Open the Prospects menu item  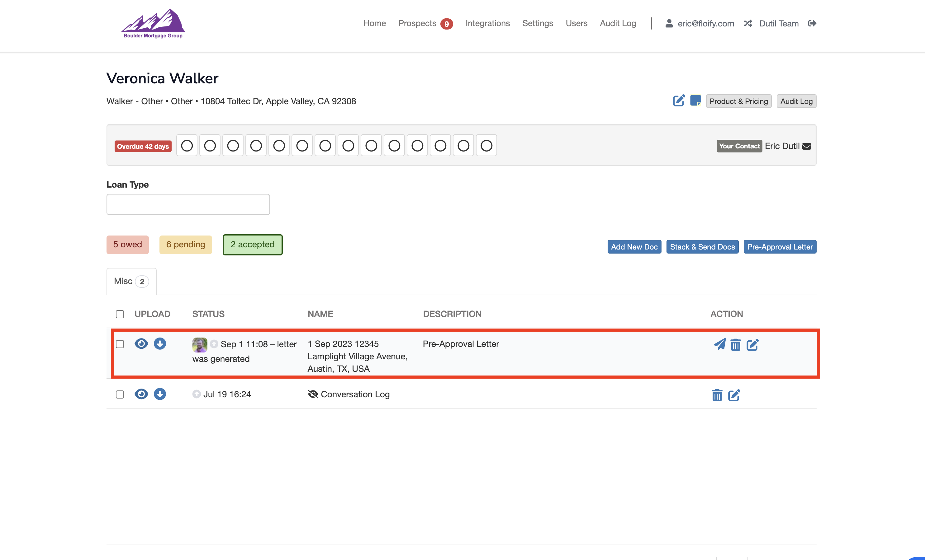tap(417, 23)
